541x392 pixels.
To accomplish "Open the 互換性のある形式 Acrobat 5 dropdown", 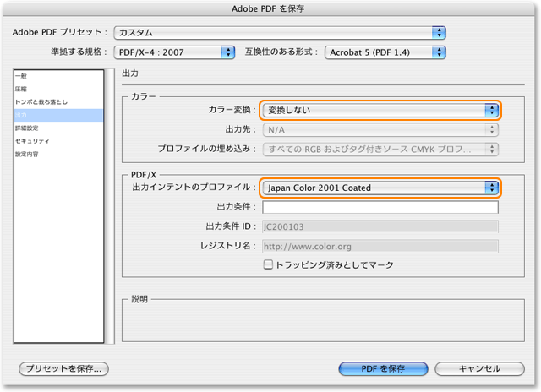I will click(x=385, y=52).
